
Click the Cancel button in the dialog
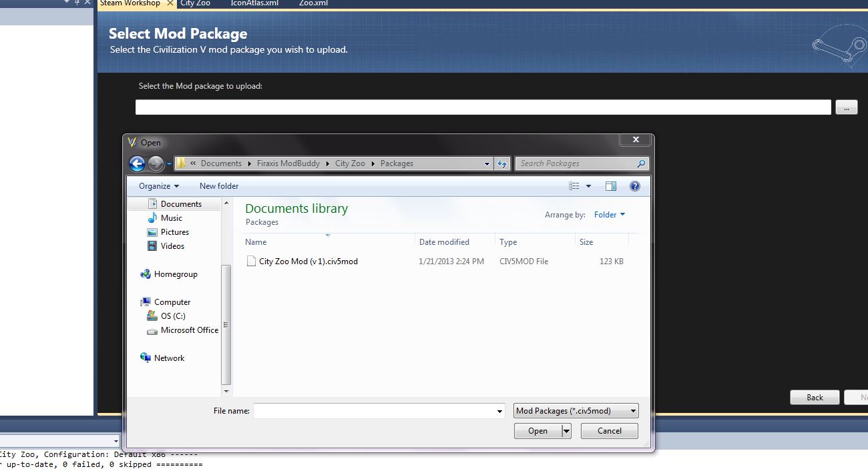(x=610, y=431)
